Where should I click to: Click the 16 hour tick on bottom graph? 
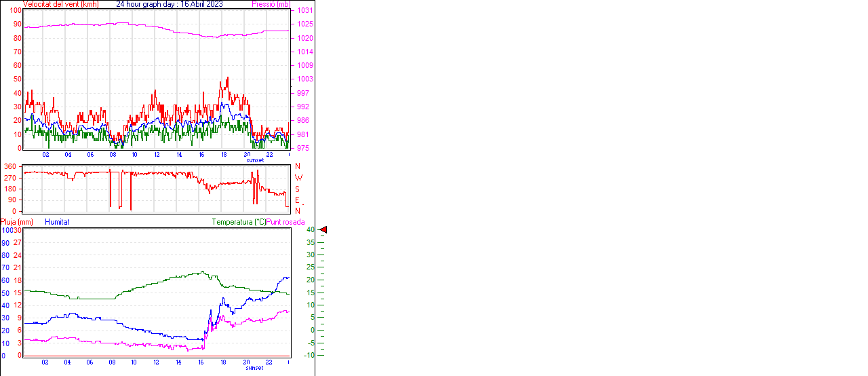pyautogui.click(x=201, y=362)
